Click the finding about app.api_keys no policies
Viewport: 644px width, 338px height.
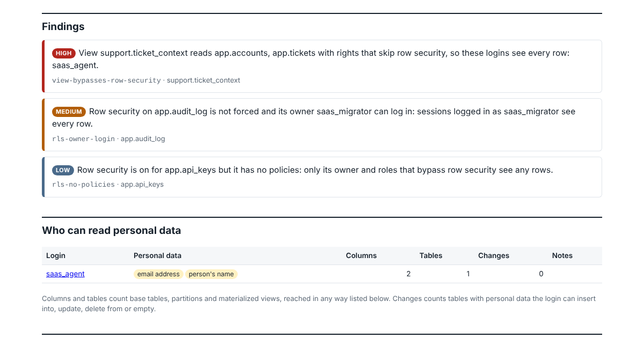322,177
